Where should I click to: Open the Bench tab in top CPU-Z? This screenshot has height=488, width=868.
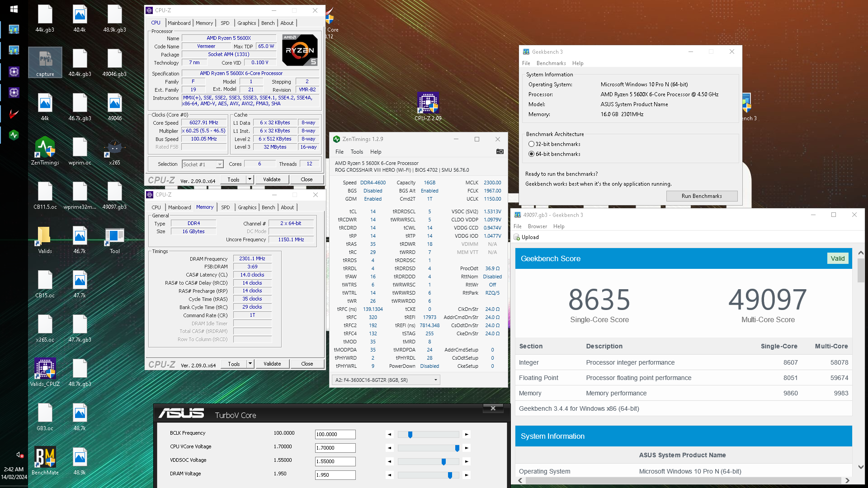(268, 23)
